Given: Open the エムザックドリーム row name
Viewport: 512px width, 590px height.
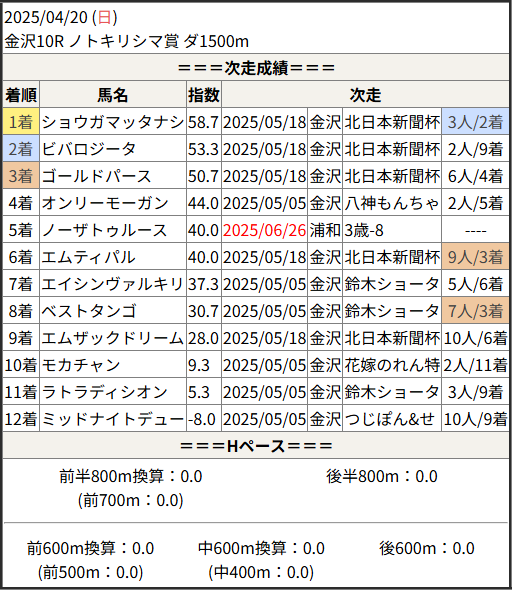Looking at the screenshot, I should coord(112,338).
